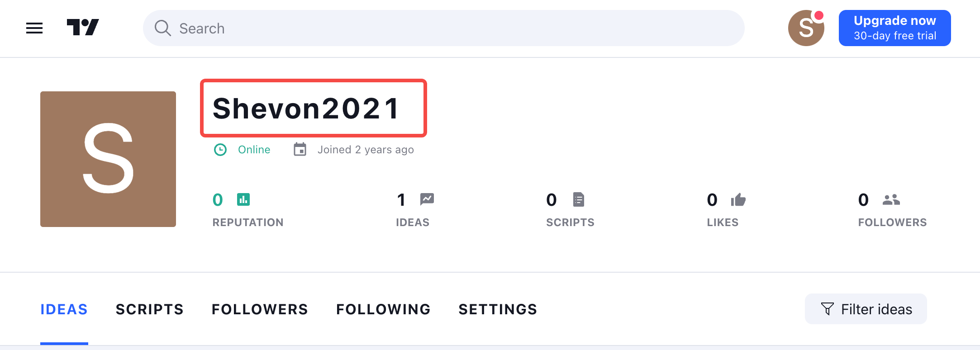This screenshot has height=350, width=980.
Task: Click the scripts document icon
Action: coord(578,199)
